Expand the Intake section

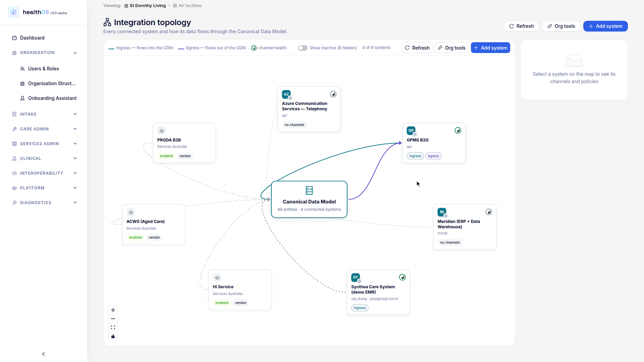pyautogui.click(x=43, y=114)
